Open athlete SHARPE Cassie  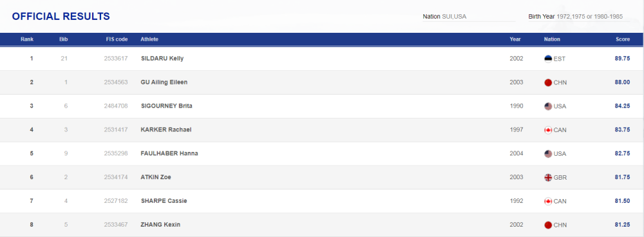point(164,202)
